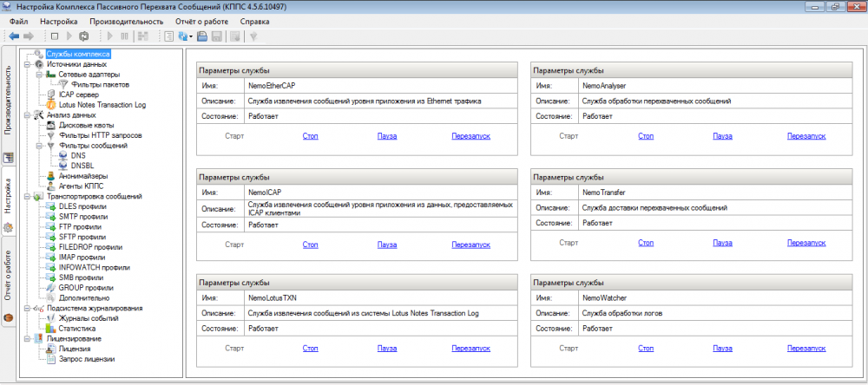Open Статистика tree item
This screenshot has width=868, height=385.
click(x=77, y=328)
